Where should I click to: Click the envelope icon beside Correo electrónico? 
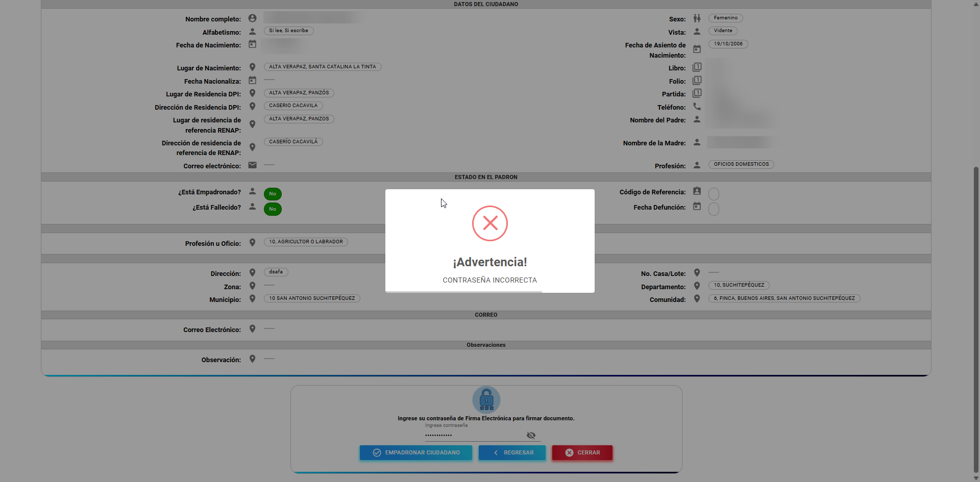tap(252, 165)
